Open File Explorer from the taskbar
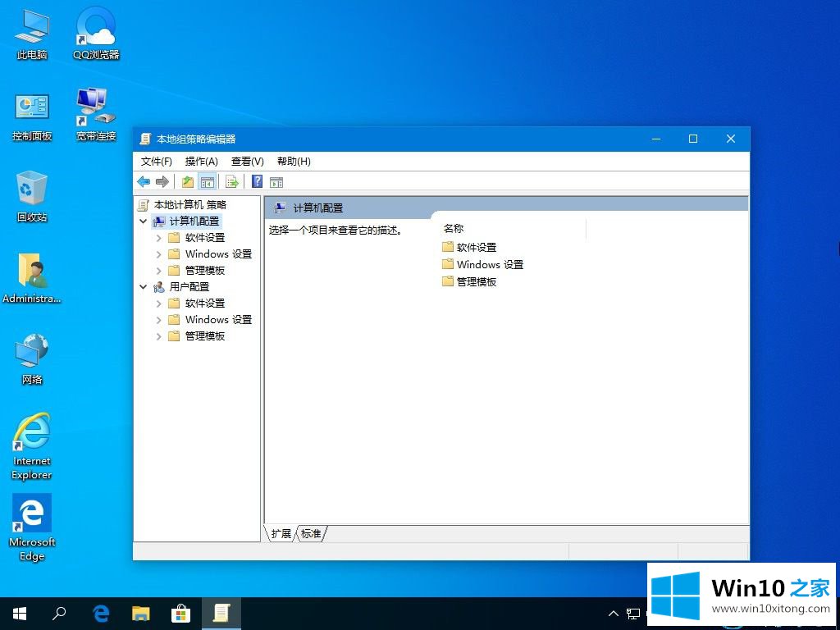The width and height of the screenshot is (840, 630). (x=141, y=614)
